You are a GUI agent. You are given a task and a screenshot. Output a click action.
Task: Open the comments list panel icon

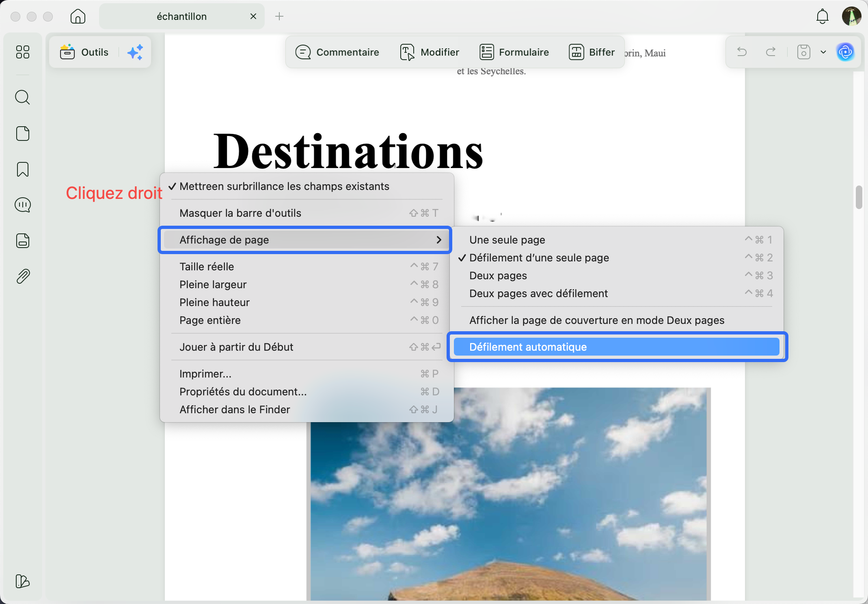coord(23,205)
